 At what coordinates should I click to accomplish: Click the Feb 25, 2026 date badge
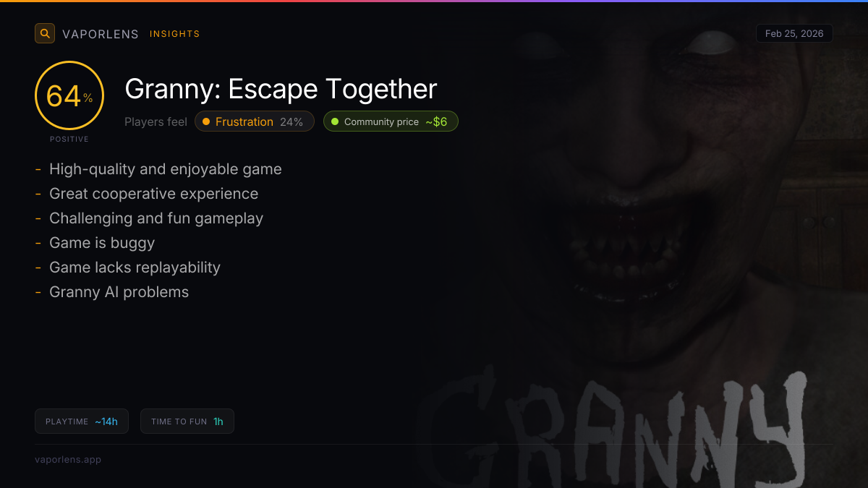[x=794, y=34]
